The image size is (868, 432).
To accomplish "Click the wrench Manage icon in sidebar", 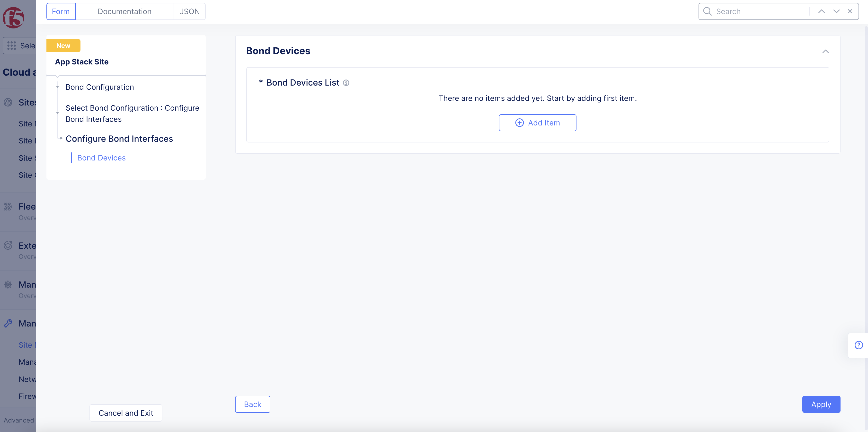I will pyautogui.click(x=8, y=324).
